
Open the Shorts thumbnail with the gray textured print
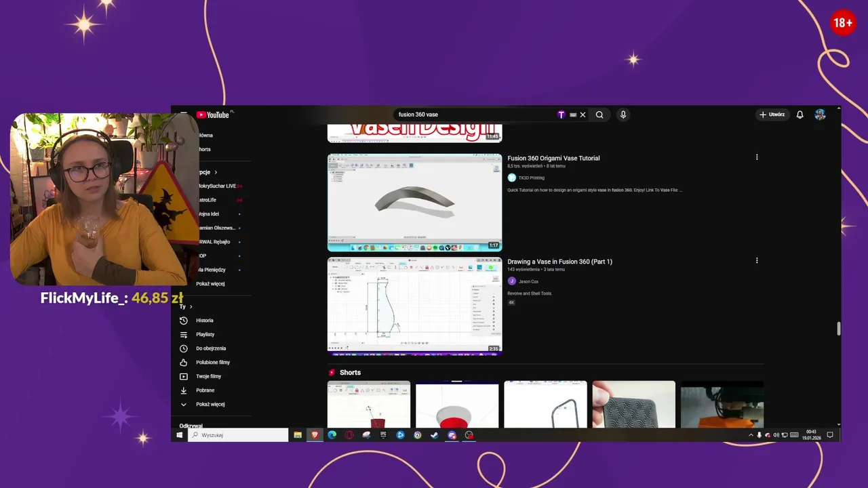click(633, 405)
